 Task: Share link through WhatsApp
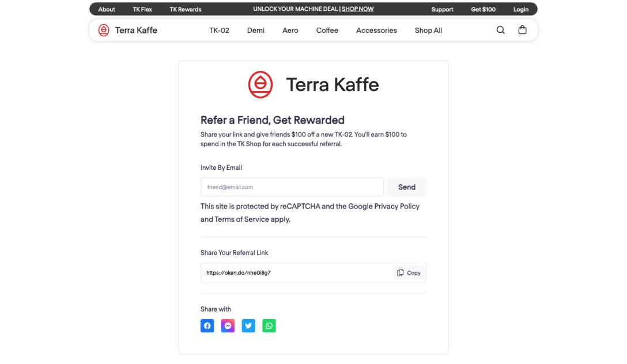[269, 326]
